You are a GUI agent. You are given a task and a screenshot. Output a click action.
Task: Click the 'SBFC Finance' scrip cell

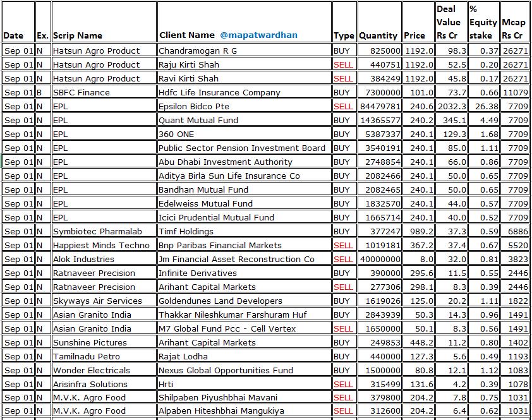coord(104,92)
